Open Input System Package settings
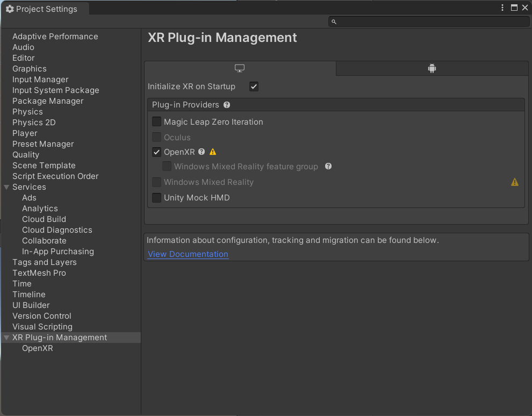This screenshot has width=532, height=416. click(56, 90)
